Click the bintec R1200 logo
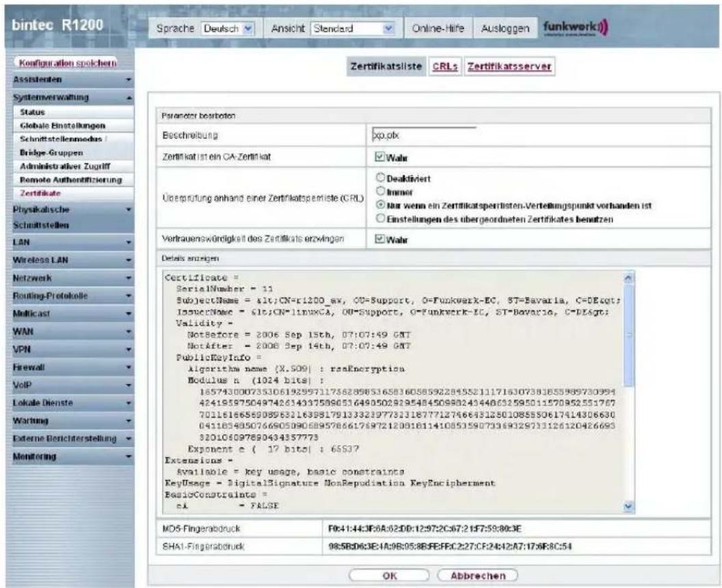This screenshot has width=722, height=588. 57,25
